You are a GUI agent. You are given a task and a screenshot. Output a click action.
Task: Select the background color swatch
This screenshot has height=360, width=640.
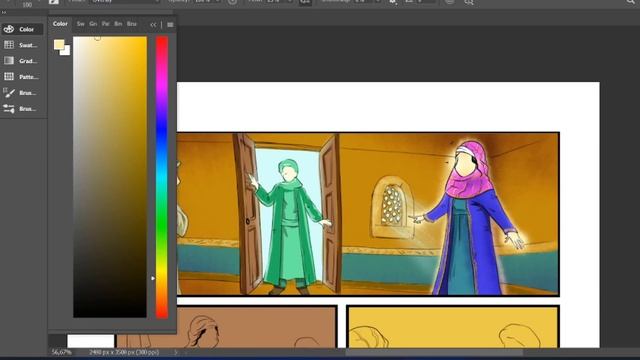67,51
